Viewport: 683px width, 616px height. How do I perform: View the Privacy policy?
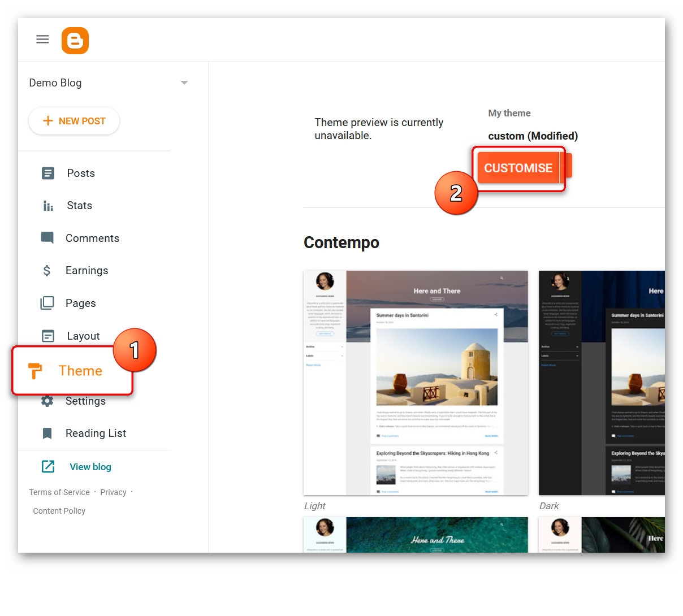coord(113,492)
